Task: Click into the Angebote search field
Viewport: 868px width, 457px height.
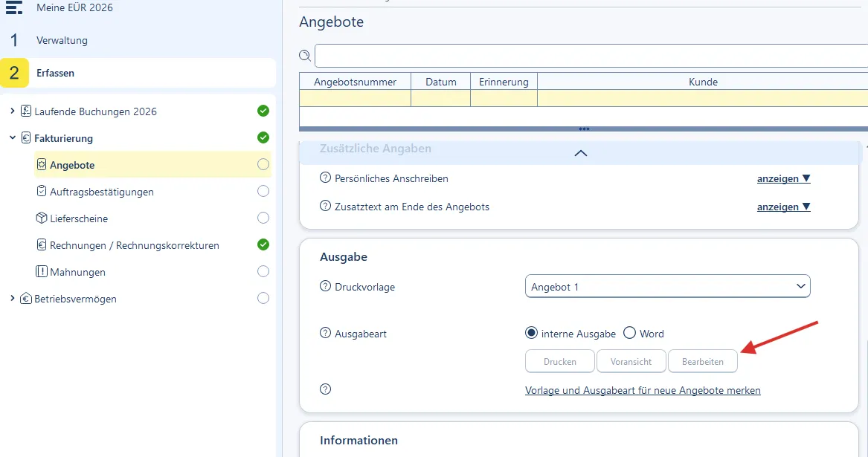Action: 591,55
